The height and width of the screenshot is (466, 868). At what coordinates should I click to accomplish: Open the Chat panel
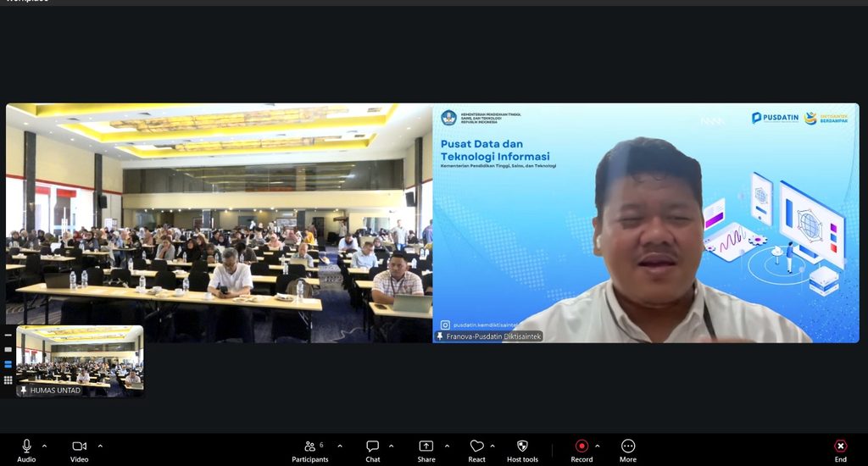[373, 451]
